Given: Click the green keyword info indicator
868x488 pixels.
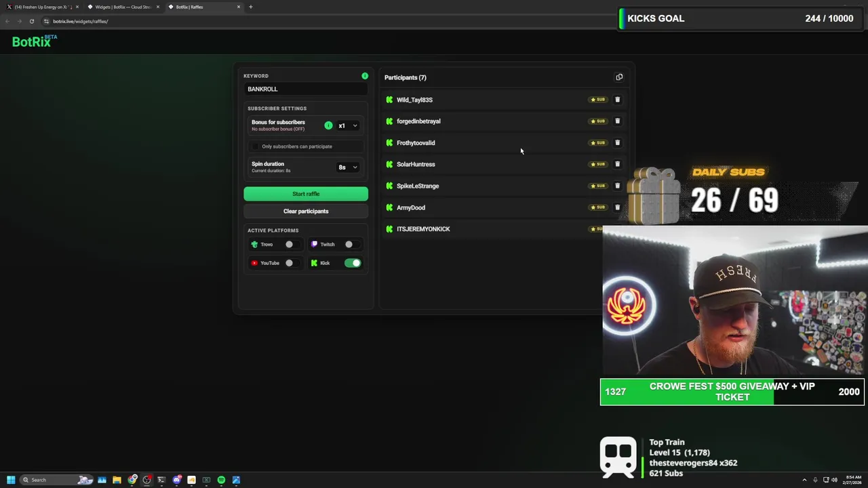Looking at the screenshot, I should coord(365,76).
